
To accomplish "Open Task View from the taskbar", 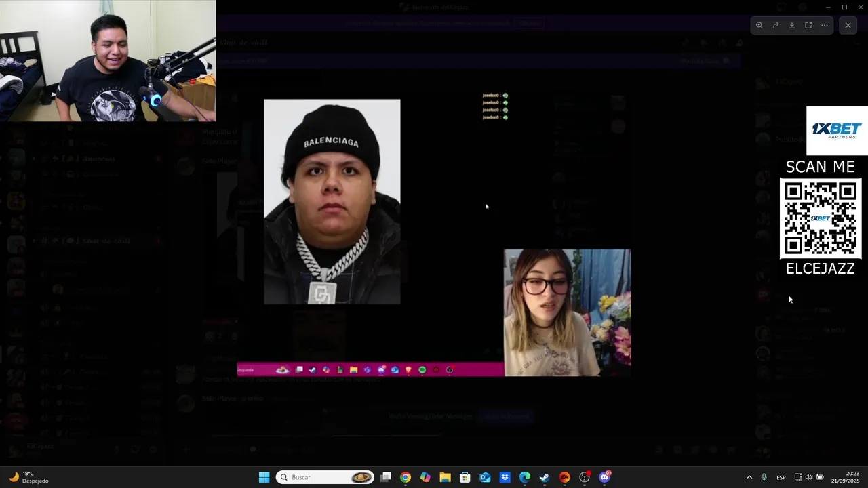I will (386, 477).
